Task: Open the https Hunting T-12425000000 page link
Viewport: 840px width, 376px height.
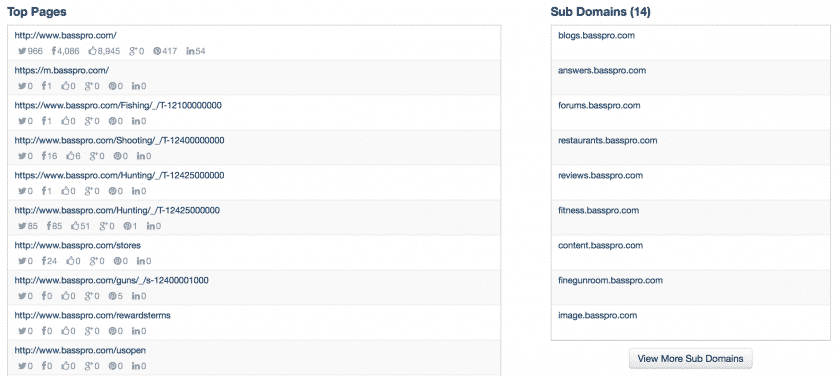Action: pyautogui.click(x=119, y=175)
